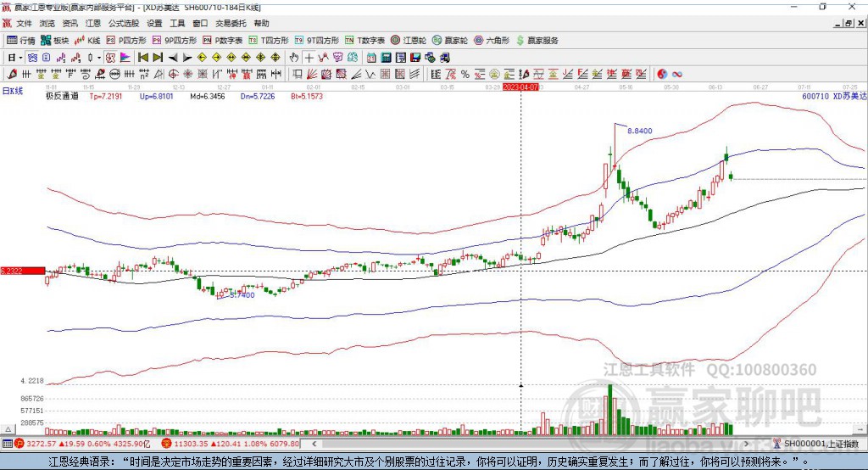
Task: Open the 行情 quotes view
Action: click(x=21, y=41)
